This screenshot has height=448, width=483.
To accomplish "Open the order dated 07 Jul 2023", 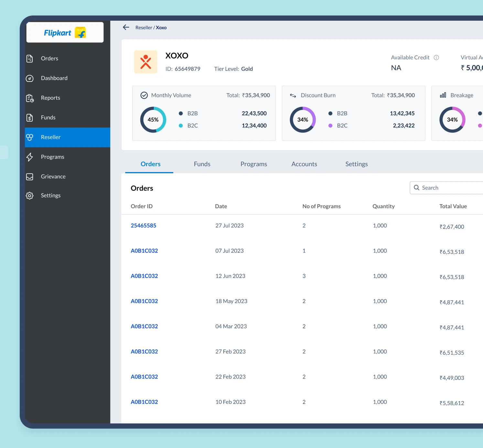I will pos(144,251).
